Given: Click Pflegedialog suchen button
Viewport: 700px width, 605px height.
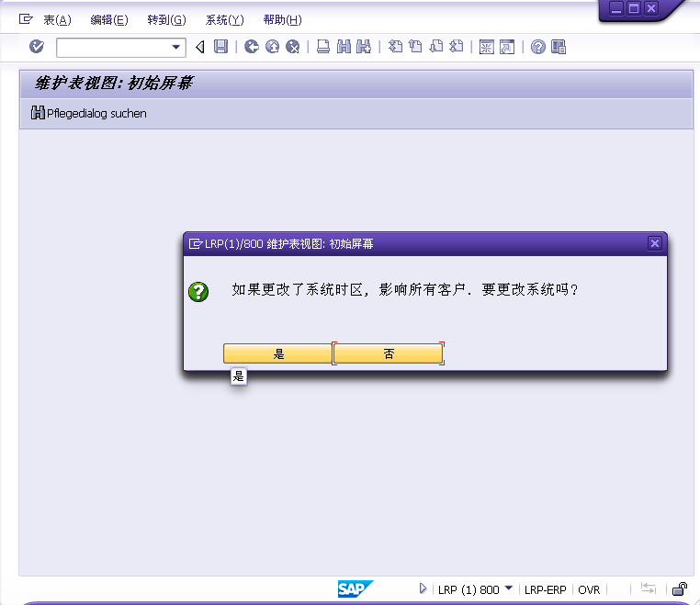Looking at the screenshot, I should tap(89, 113).
